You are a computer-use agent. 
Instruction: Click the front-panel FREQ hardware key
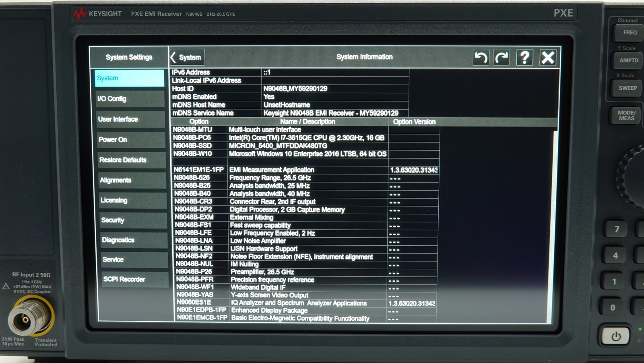tap(629, 33)
